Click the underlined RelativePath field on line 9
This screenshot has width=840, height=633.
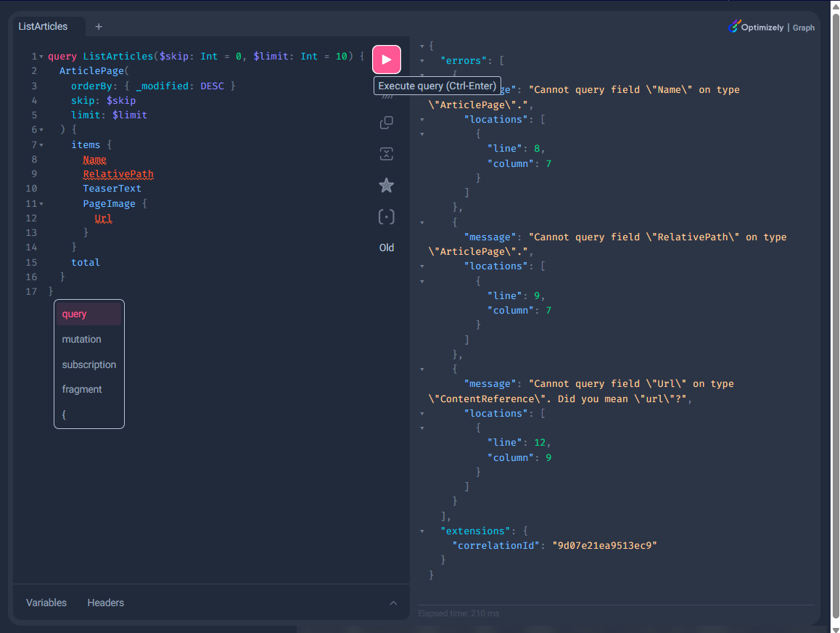coord(118,174)
